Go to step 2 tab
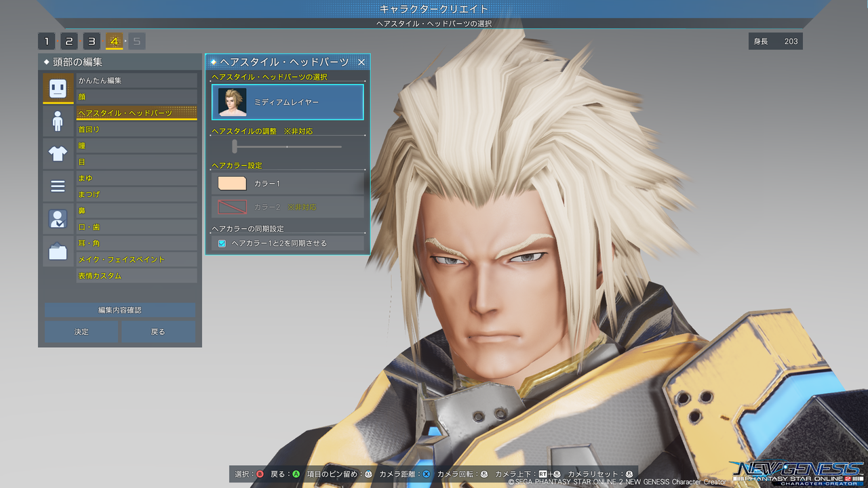 click(69, 41)
